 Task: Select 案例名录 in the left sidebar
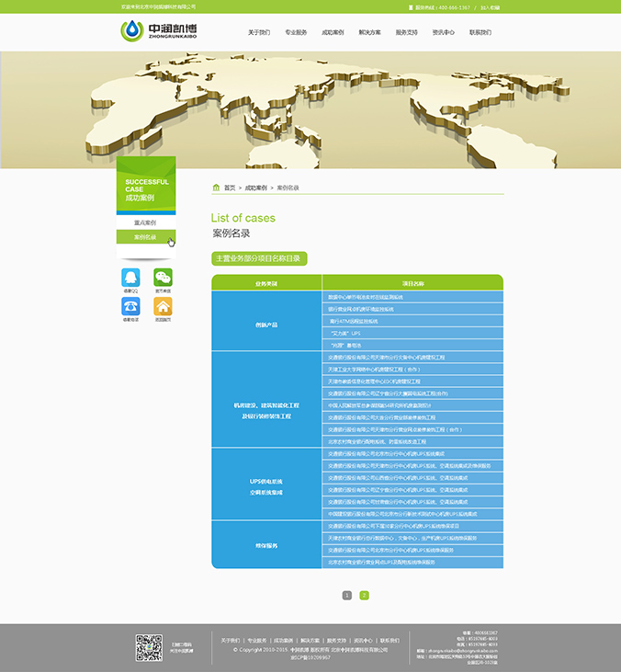click(145, 237)
